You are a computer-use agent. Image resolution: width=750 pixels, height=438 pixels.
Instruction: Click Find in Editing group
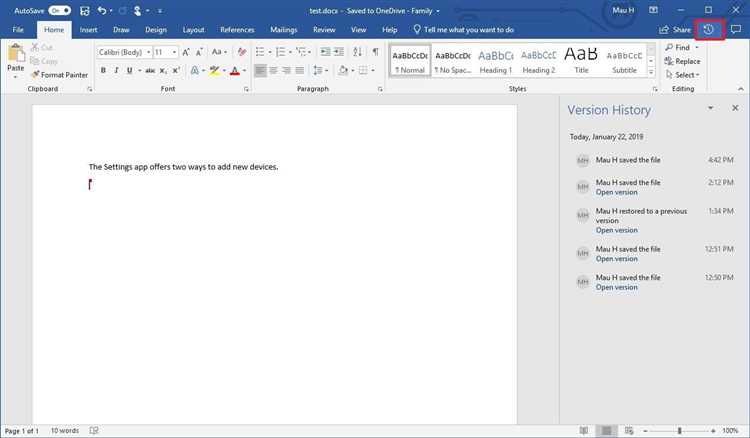coord(677,47)
